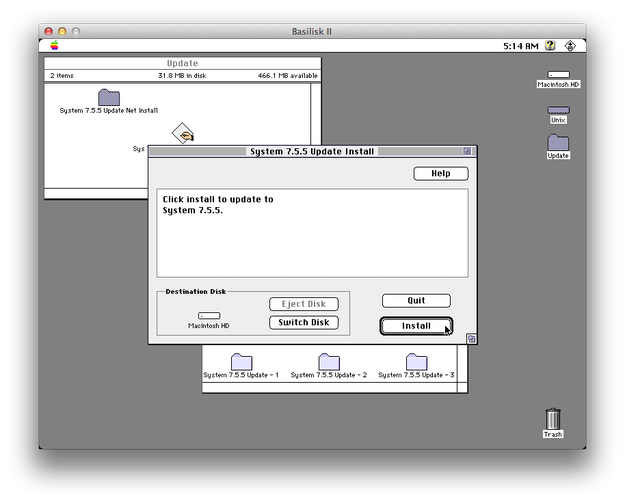Click the menu bar clock showing 5:14 AM
This screenshot has height=503, width=625.
coord(521,46)
